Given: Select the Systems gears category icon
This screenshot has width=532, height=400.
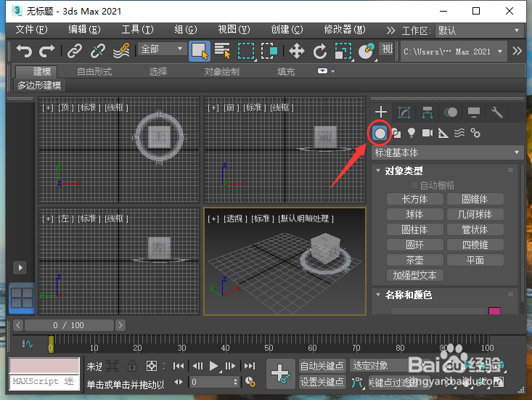Looking at the screenshot, I should coord(475,133).
